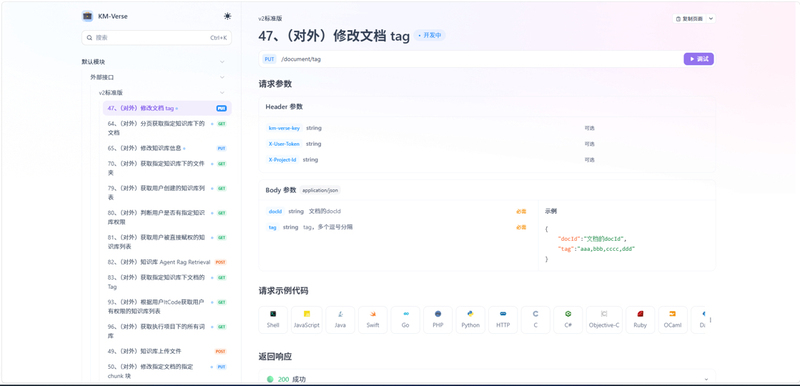
Task: Click the docId body parameter
Action: pos(275,211)
